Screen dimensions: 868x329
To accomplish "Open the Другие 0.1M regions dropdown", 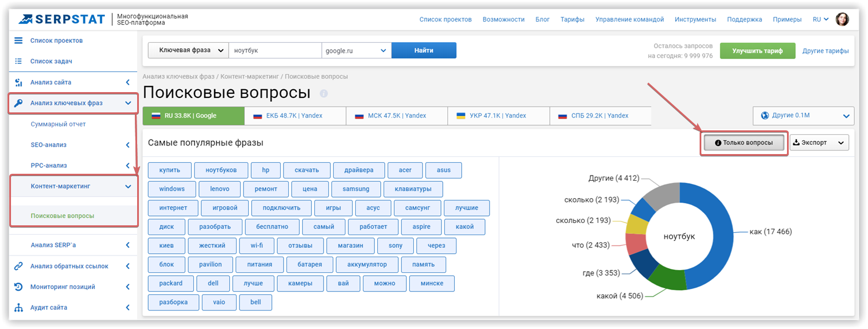I will point(803,115).
